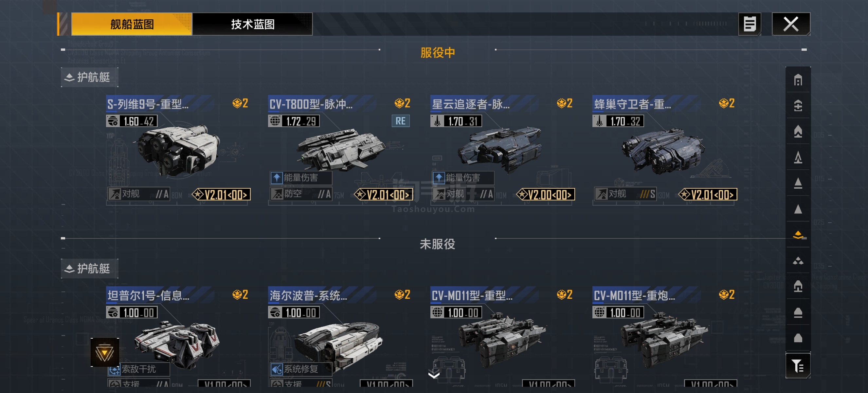Screen dimensions: 868x393
Task: Open the filter icon in right sidebar
Action: click(798, 366)
